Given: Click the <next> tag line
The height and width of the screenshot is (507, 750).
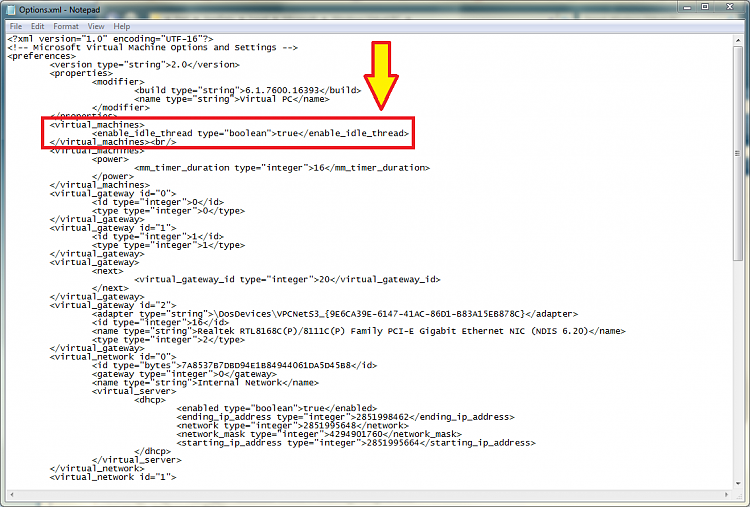Looking at the screenshot, I should point(108,271).
